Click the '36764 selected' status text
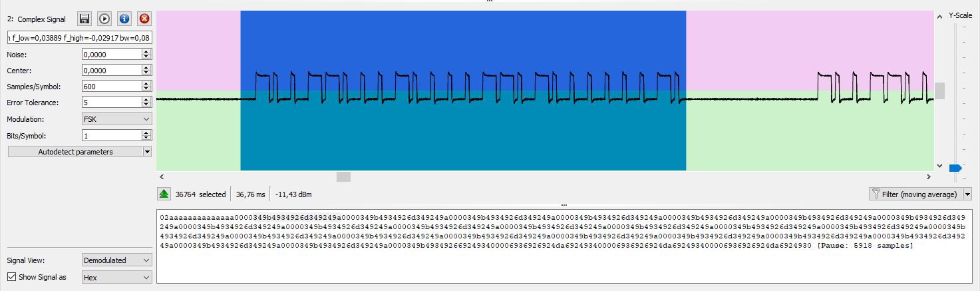The width and height of the screenshot is (980, 291). click(200, 194)
